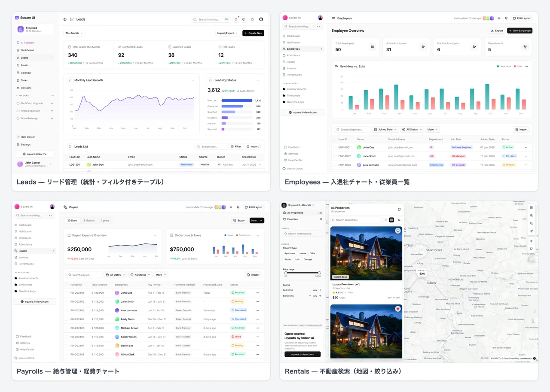Screen dimensions: 550x392
Task: Open More dropdown in Employees table
Action: point(432,129)
